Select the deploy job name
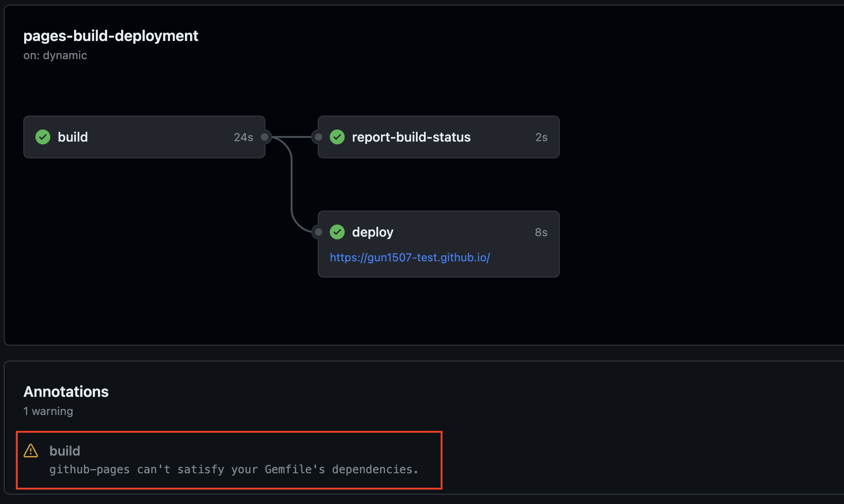 (372, 232)
